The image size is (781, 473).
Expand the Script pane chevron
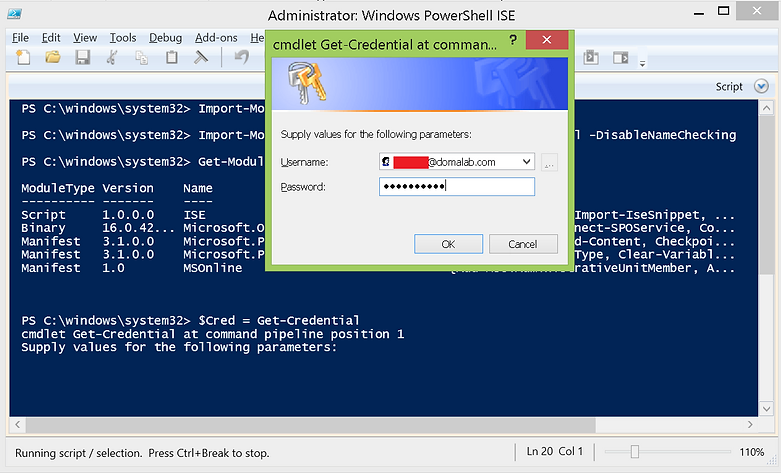pos(761,87)
